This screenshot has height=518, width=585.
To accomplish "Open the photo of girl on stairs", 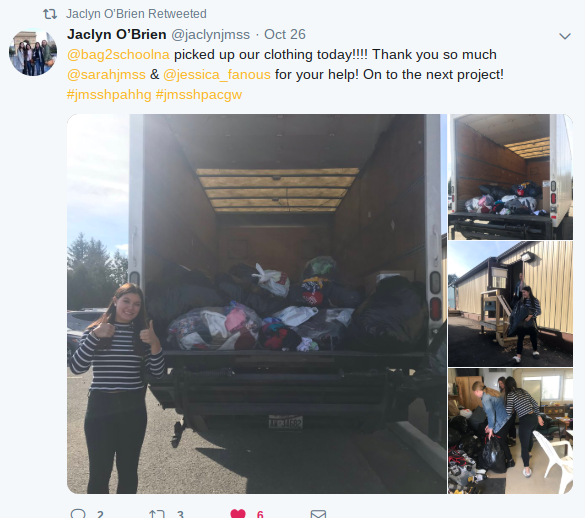I will point(510,304).
